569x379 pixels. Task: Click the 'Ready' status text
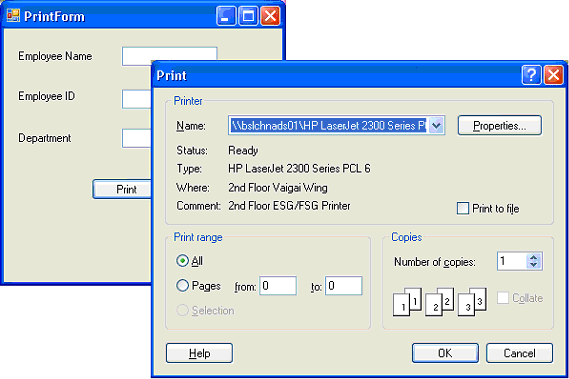coord(243,150)
